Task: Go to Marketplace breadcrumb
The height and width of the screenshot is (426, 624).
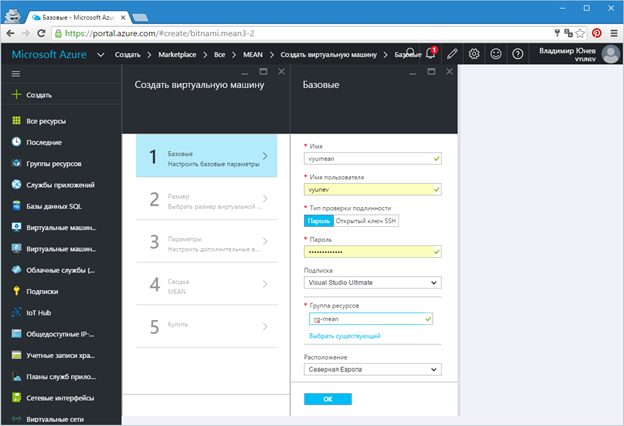Action: click(x=177, y=55)
